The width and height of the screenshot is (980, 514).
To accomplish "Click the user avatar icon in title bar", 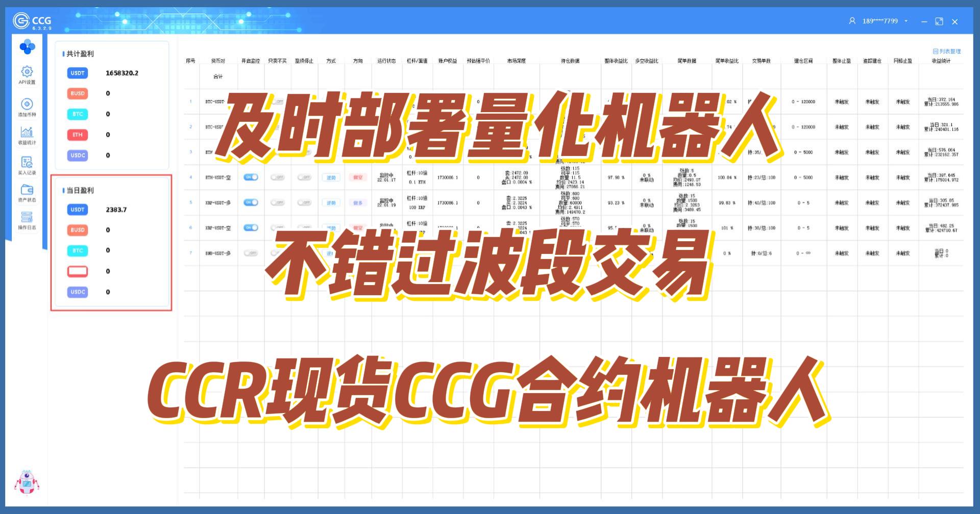I will point(852,21).
